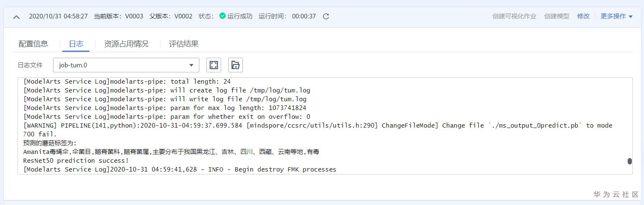This screenshot has width=644, height=205.
Task: Click the 华为云社区 watermark
Action: tap(616, 194)
